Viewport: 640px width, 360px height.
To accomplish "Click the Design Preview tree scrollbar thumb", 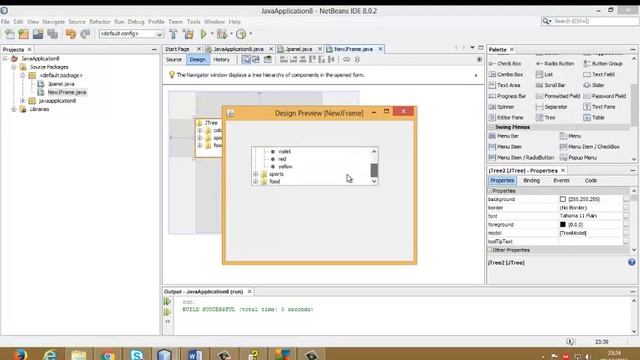I will (374, 170).
